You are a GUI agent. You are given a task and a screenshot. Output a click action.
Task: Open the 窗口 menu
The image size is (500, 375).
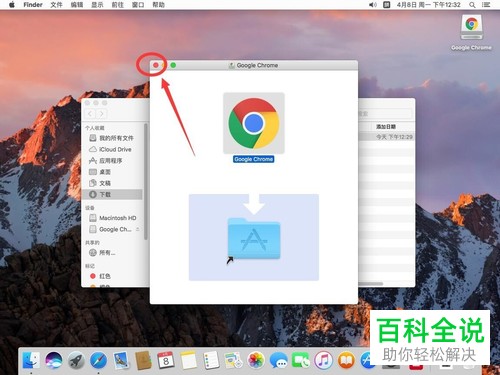(x=138, y=5)
